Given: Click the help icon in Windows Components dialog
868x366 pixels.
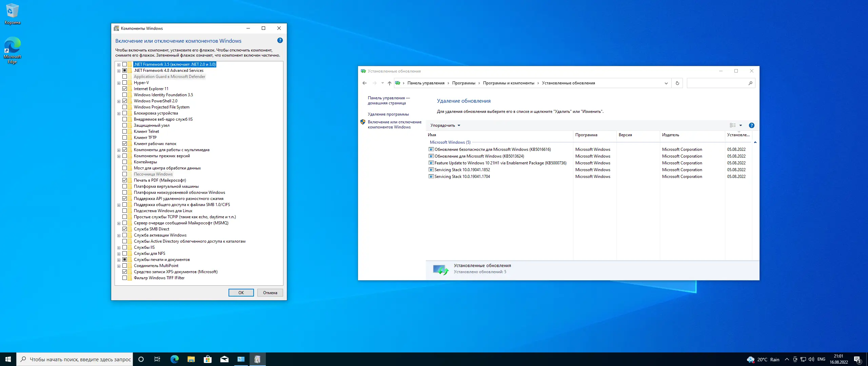Looking at the screenshot, I should tap(280, 41).
